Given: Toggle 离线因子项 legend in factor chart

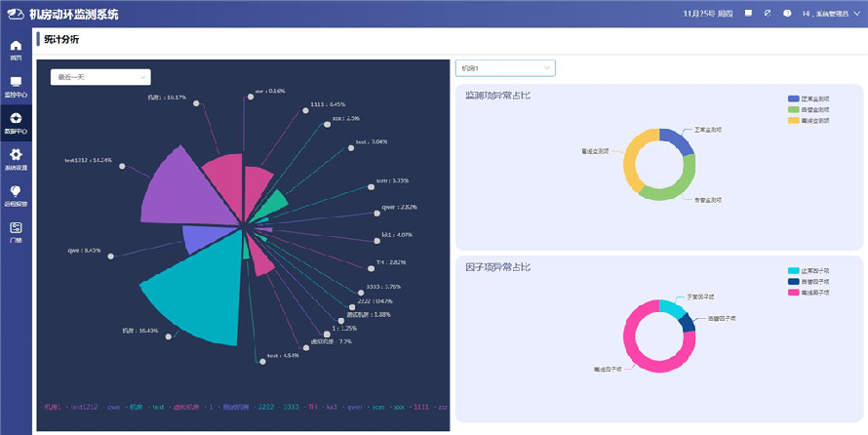Looking at the screenshot, I should (809, 292).
